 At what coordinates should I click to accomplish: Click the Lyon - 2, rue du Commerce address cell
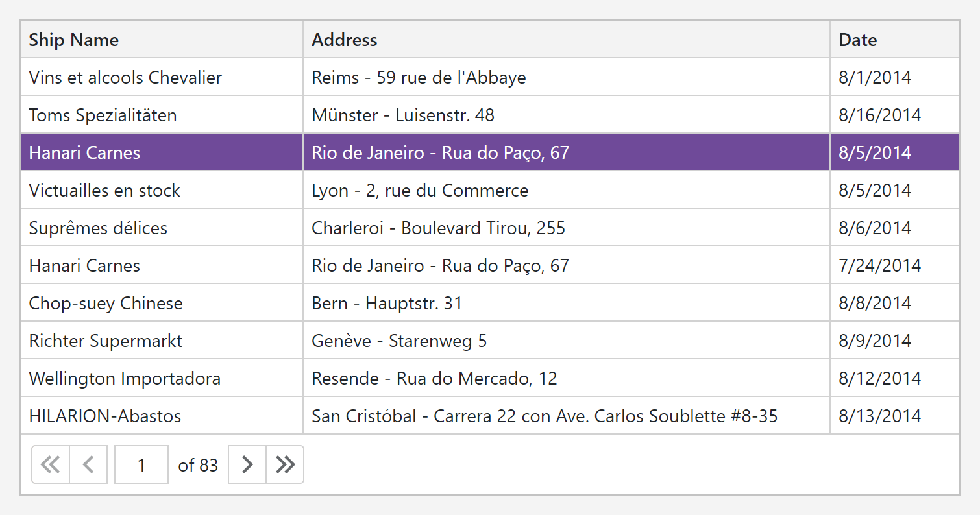[x=420, y=191]
